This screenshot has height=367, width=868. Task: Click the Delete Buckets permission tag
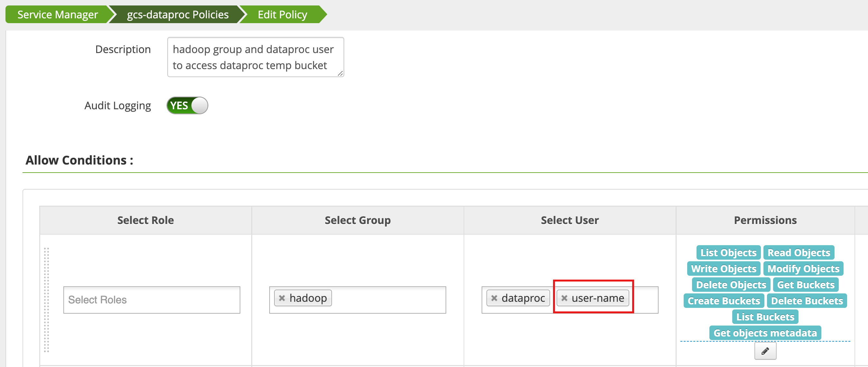[807, 301]
